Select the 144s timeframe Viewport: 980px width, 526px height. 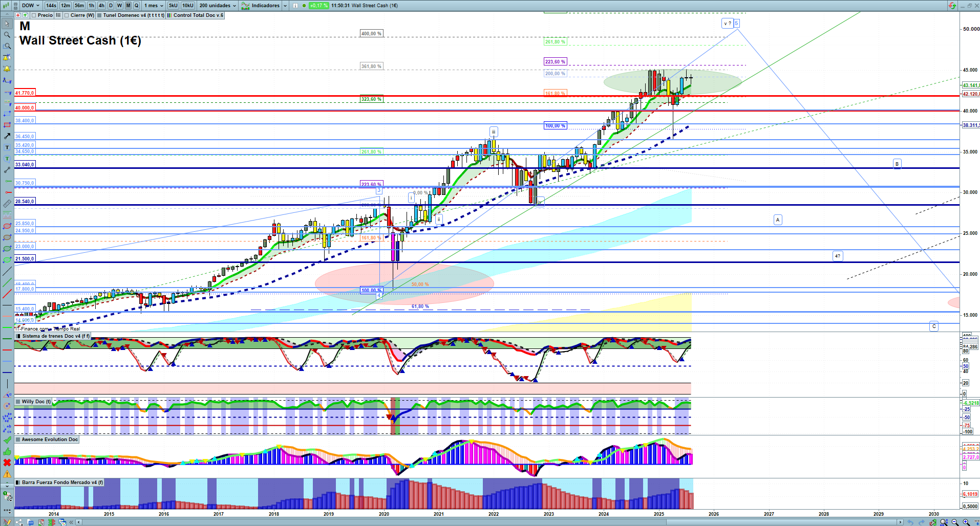click(51, 6)
